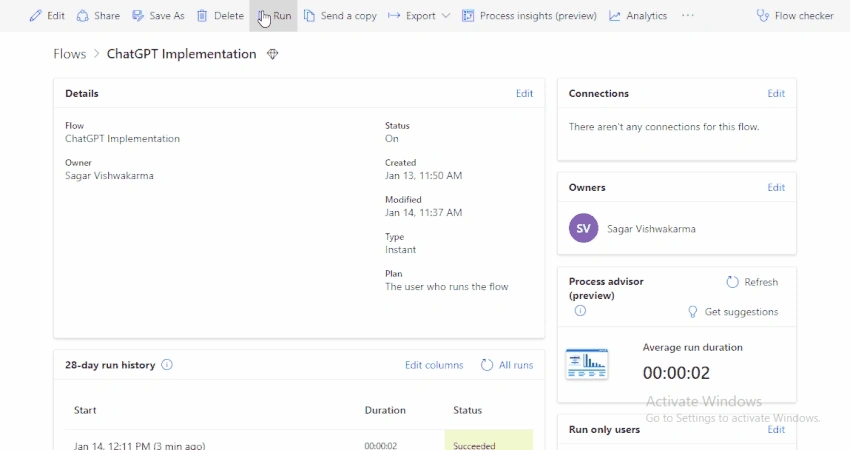Click the breadcrumb chevron after Flows
The image size is (850, 450).
click(x=96, y=54)
